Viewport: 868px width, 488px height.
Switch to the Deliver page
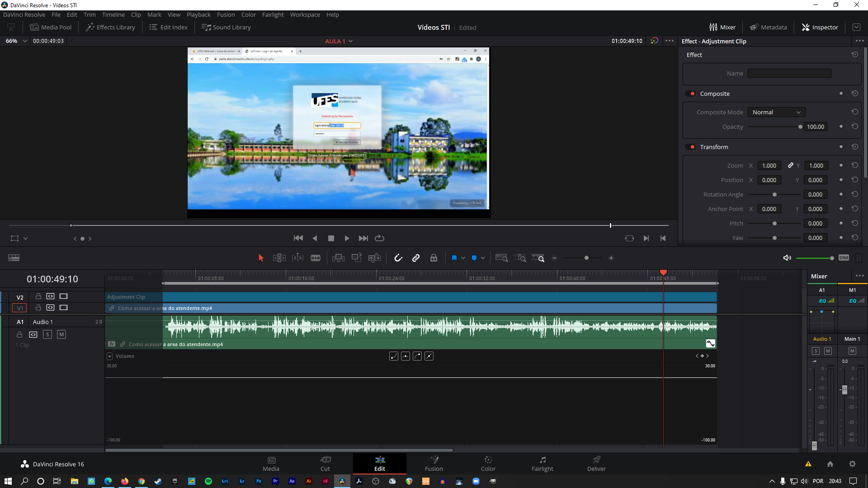pos(596,464)
